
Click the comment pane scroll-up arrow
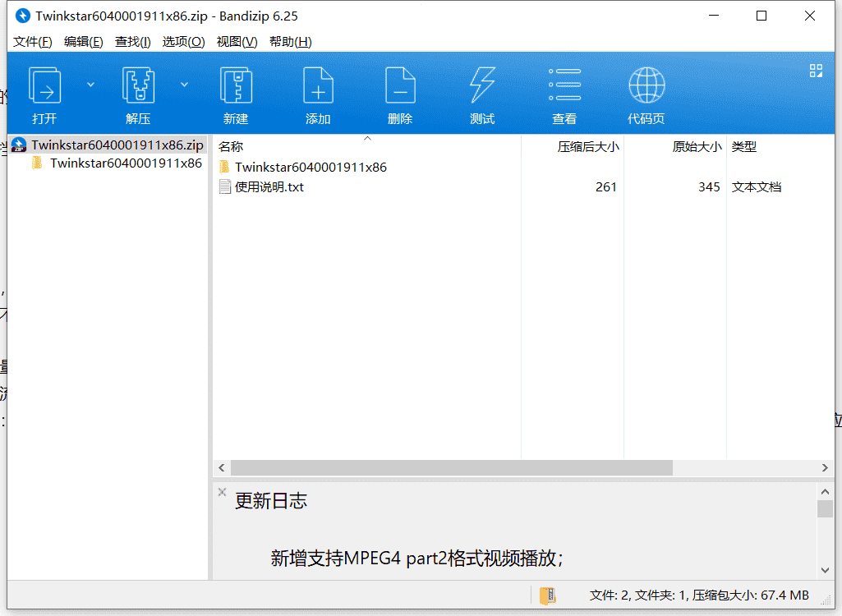[x=826, y=491]
